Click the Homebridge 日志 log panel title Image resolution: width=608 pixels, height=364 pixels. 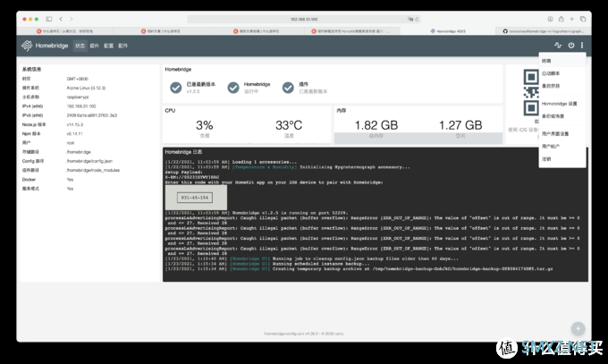(183, 152)
